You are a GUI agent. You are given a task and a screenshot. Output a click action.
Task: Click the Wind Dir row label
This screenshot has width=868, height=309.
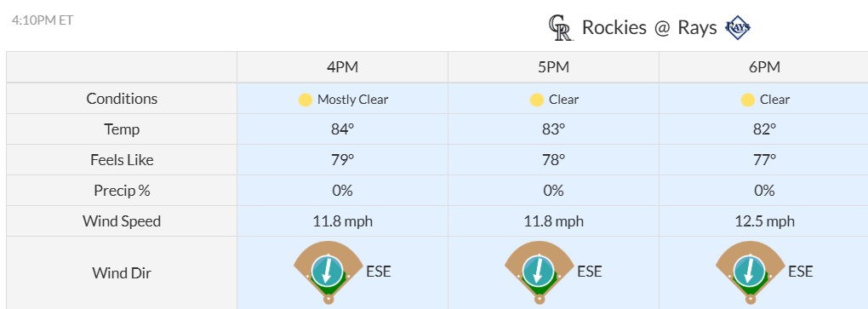coord(122,273)
